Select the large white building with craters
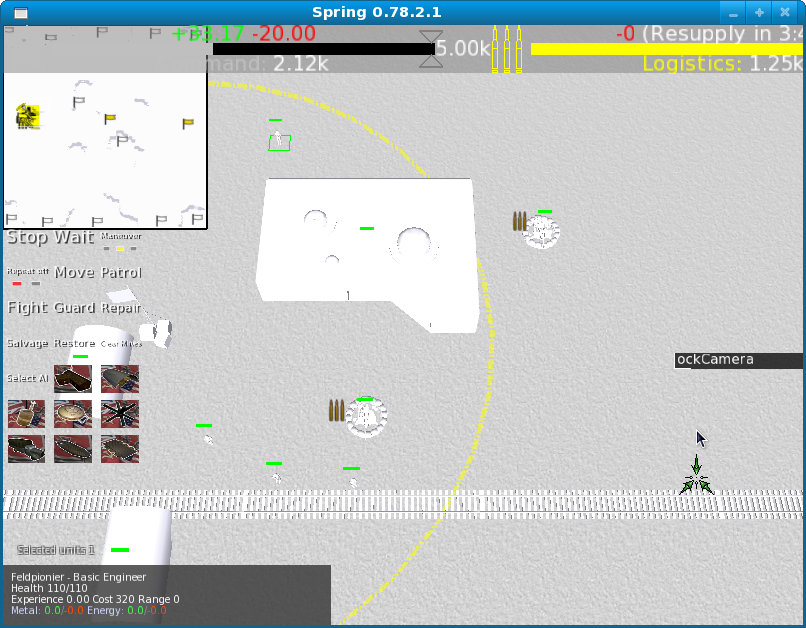The width and height of the screenshot is (806, 628). point(368,255)
